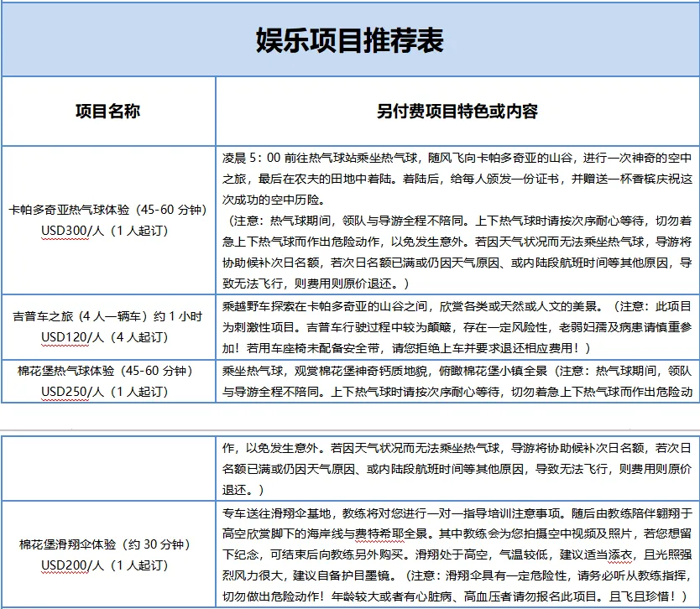Viewport: 700px width, 609px height.
Task: Click the 棉花堡热气球体验（45-60分钟）text
Action: tap(106, 371)
